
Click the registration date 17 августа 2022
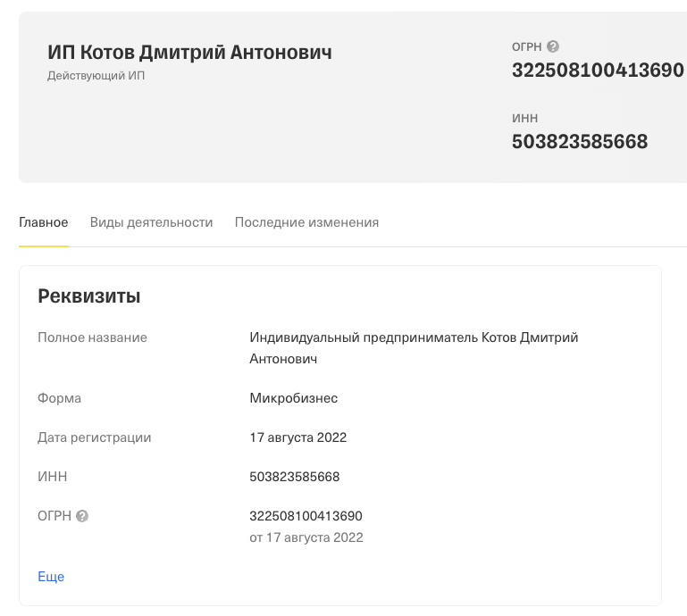click(298, 437)
